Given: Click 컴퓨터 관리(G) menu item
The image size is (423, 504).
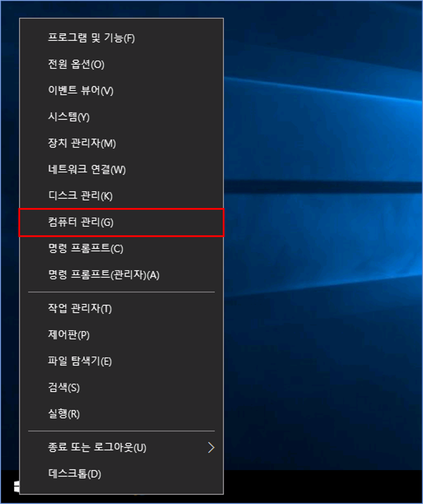Looking at the screenshot, I should (121, 222).
